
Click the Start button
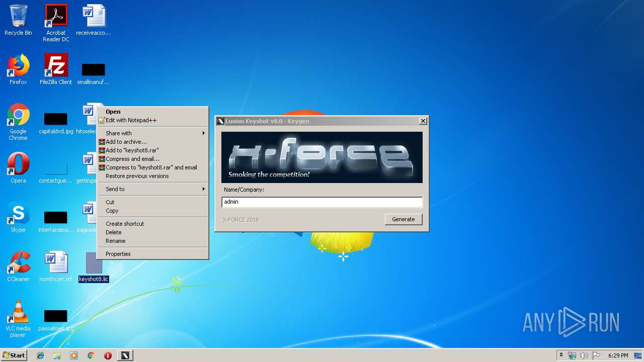(x=14, y=355)
